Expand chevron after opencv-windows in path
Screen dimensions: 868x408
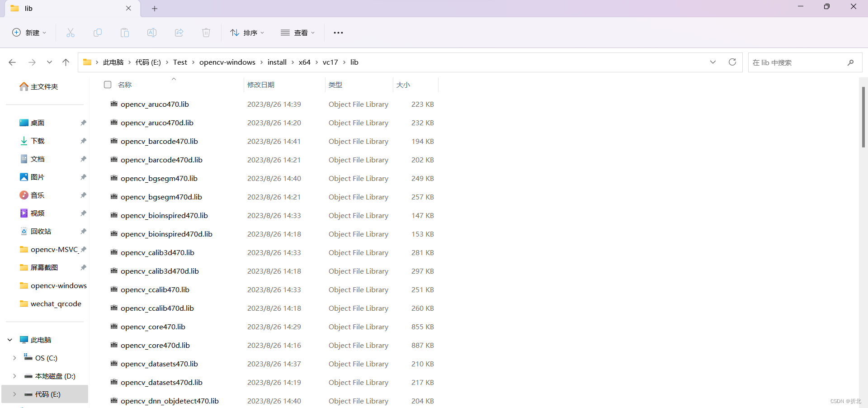(261, 62)
